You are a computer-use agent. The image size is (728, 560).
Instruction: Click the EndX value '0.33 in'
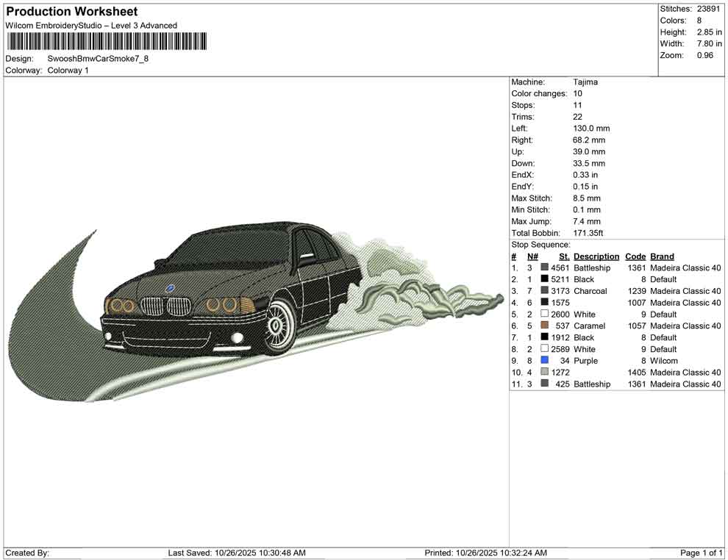point(585,175)
